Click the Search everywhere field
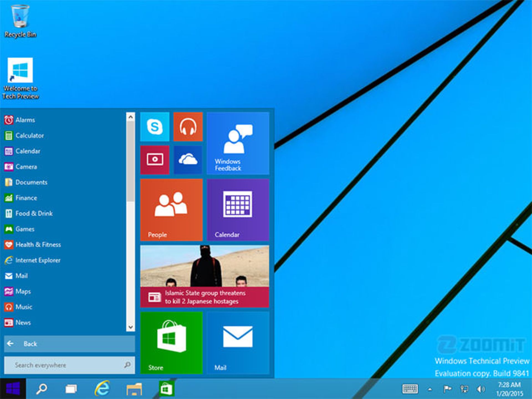532x399 pixels. pyautogui.click(x=69, y=365)
